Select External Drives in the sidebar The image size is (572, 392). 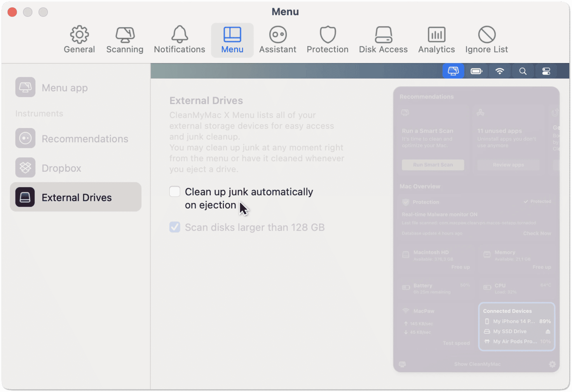[x=76, y=197]
